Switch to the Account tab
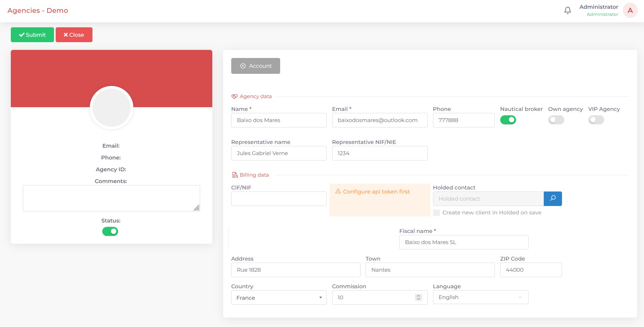 256,66
